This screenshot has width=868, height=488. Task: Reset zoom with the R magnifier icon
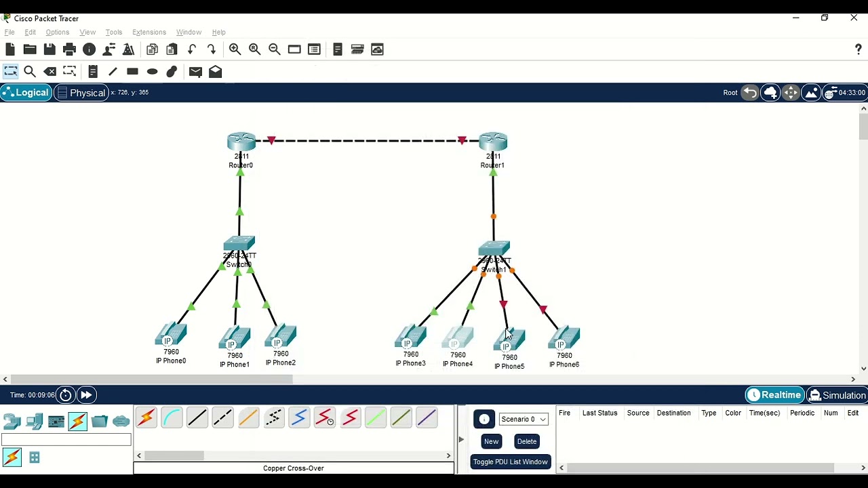255,49
